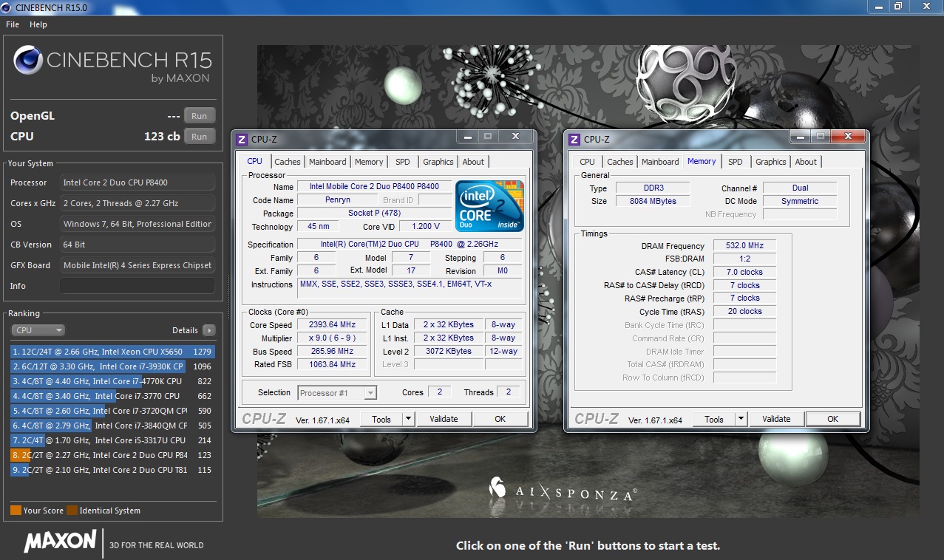Click the DRAM Frequency value 532.0 MHz
This screenshot has width=944, height=560.
pos(744,246)
